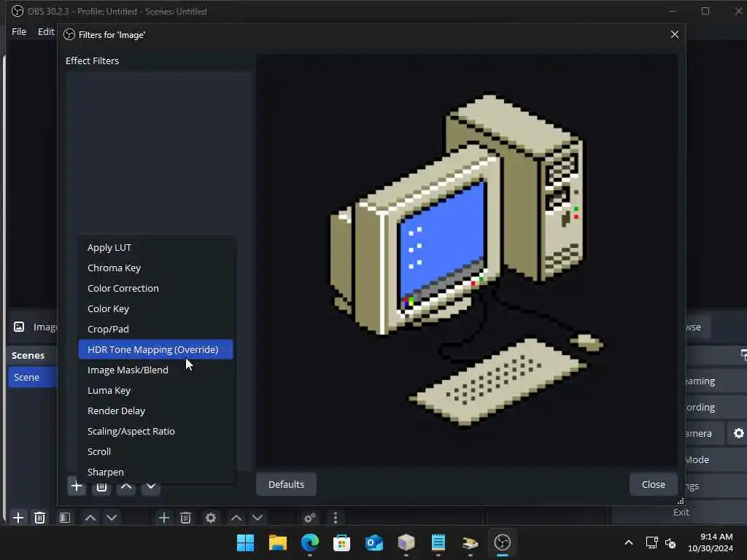Click the OBS logo in Filters dialog title
747x560 pixels.
point(69,35)
